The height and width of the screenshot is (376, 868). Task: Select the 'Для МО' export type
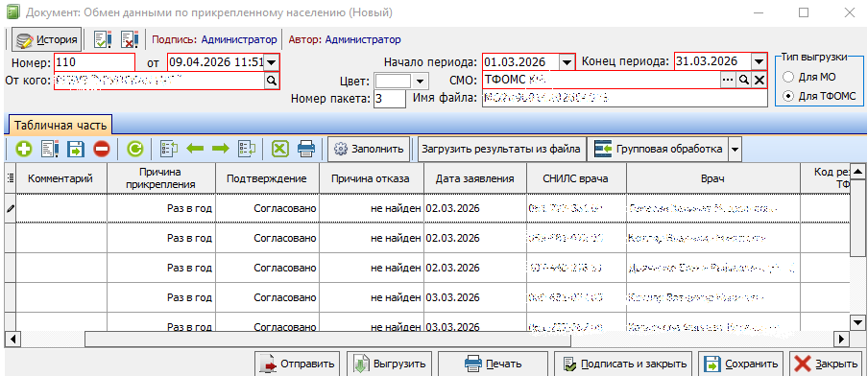(x=789, y=77)
